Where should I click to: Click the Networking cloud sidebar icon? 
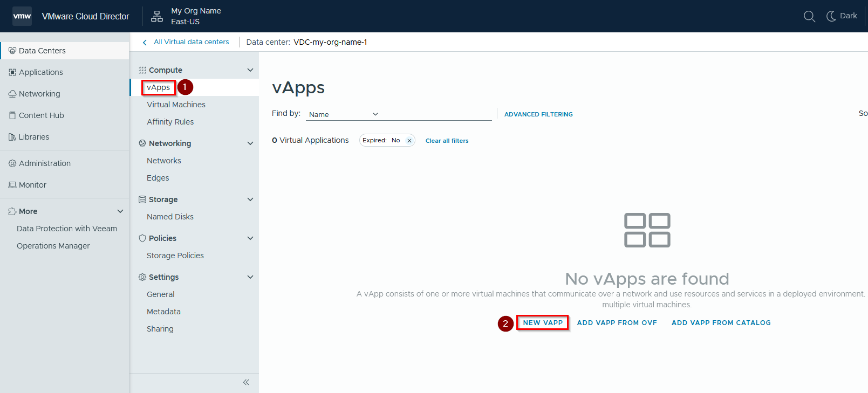click(12, 94)
